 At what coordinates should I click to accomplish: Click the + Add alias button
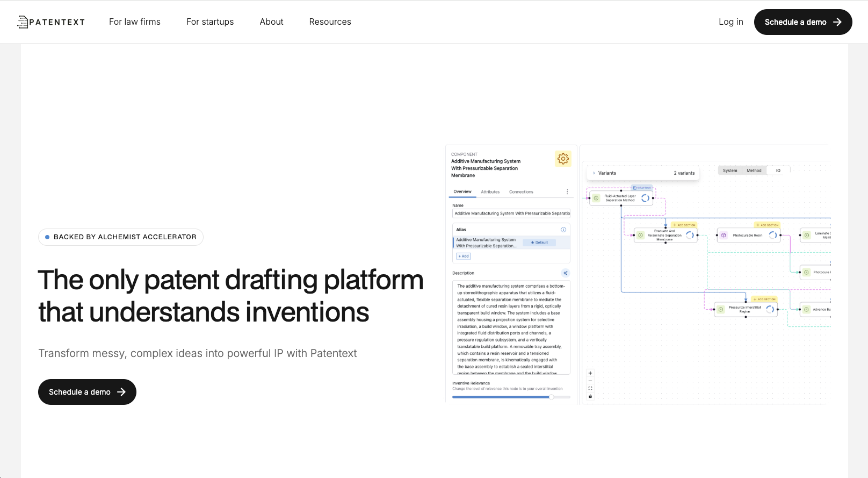[x=464, y=256]
